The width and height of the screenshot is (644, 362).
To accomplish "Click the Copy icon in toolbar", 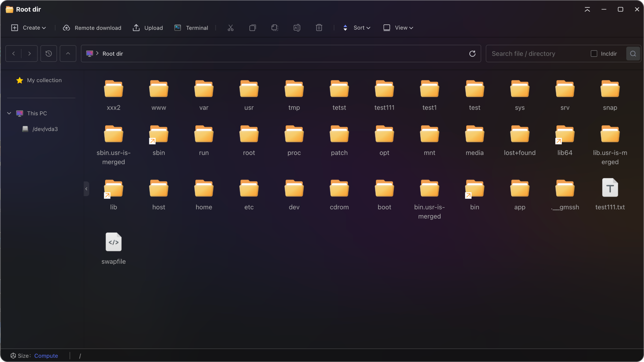I will click(x=253, y=28).
